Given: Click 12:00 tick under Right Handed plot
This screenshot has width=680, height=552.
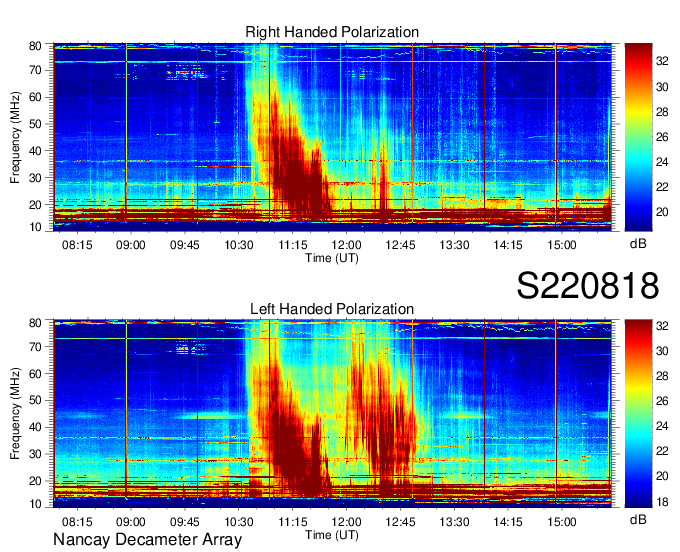Looking at the screenshot, I should (347, 245).
